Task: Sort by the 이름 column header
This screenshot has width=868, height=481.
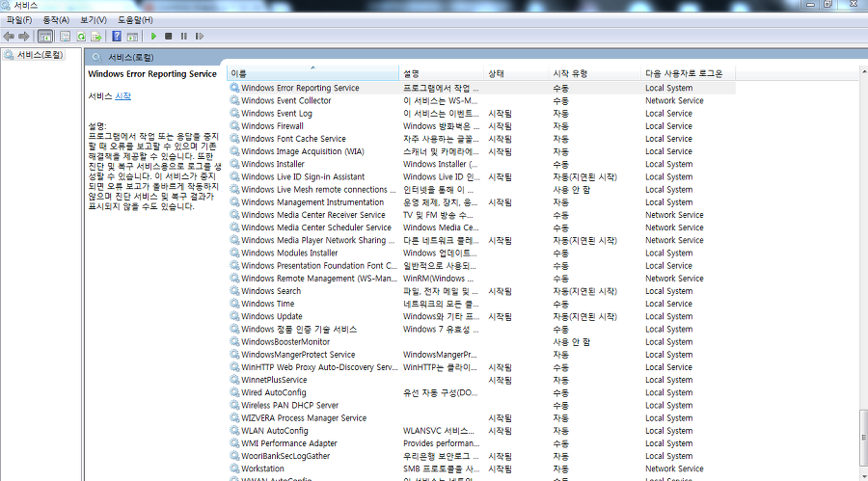Action: point(312,73)
